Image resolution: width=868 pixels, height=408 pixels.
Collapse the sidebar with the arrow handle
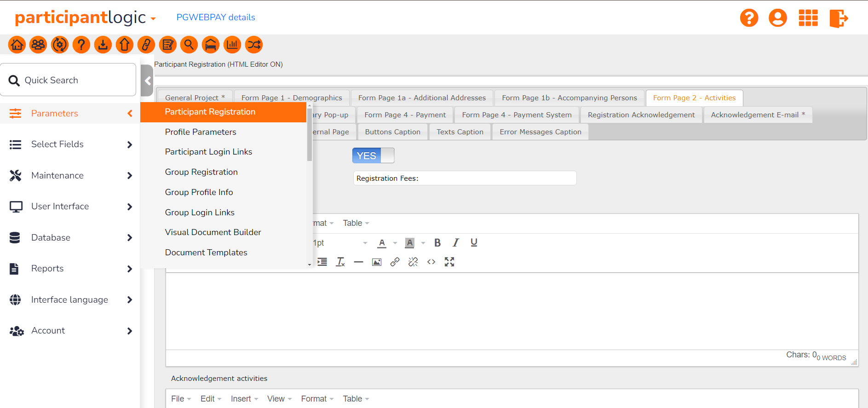(147, 81)
